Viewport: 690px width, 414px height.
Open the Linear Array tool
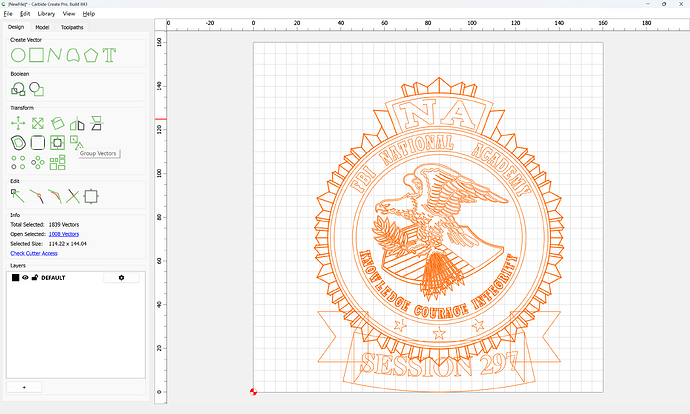[18, 162]
